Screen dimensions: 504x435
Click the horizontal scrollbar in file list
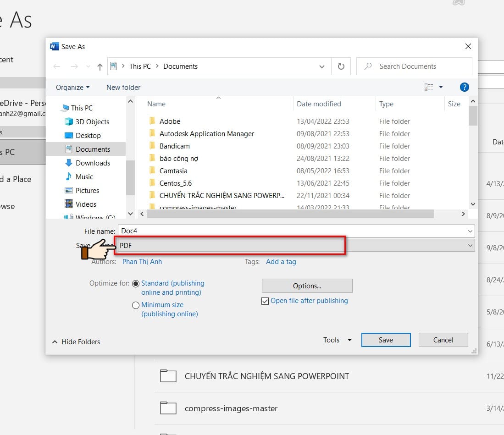pos(290,214)
